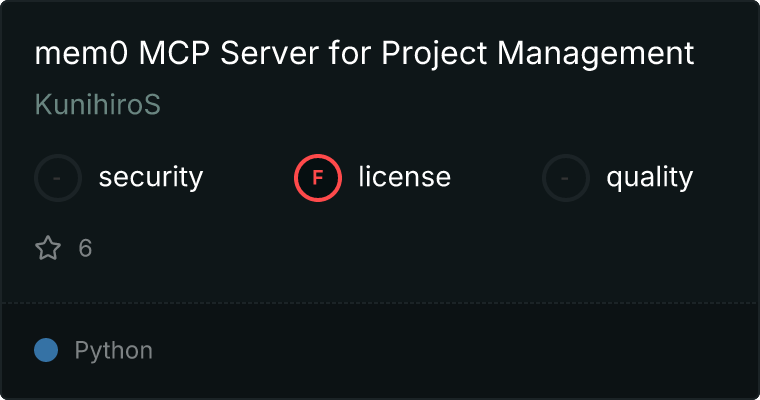Image resolution: width=760 pixels, height=400 pixels.
Task: Click the dash inside the quality badge
Action: point(566,178)
